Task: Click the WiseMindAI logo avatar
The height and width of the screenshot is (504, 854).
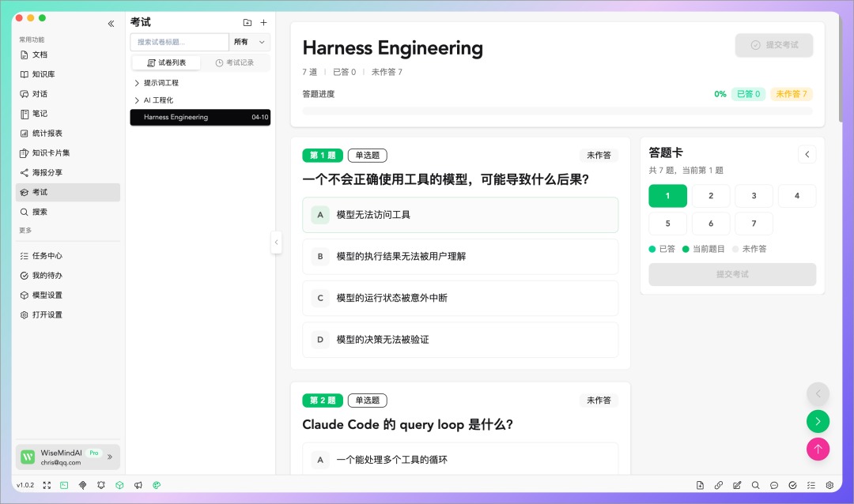Action: coord(28,457)
